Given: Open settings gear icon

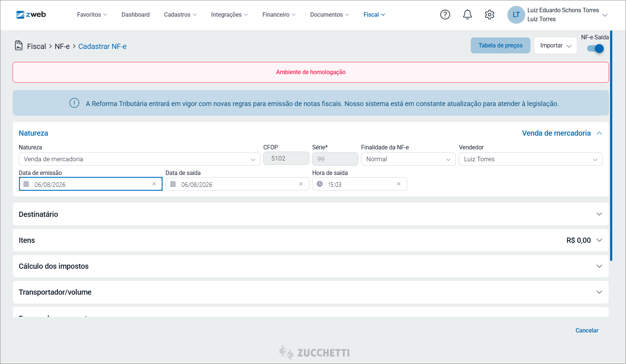Looking at the screenshot, I should pyautogui.click(x=490, y=14).
